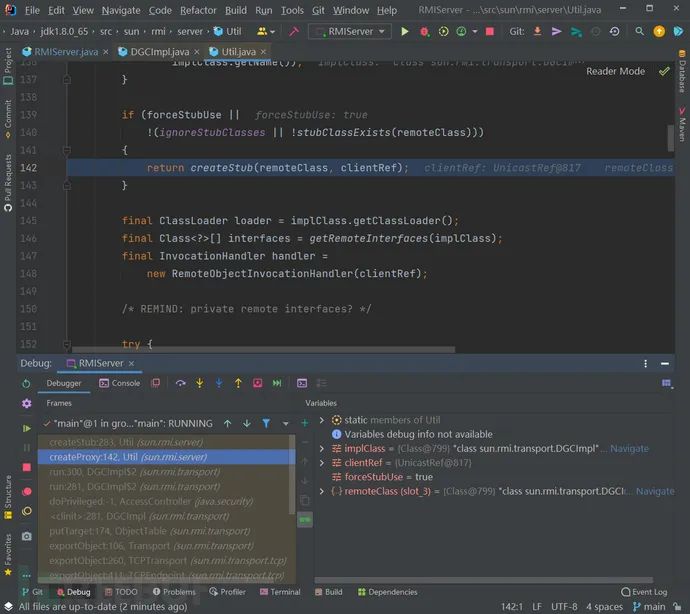Click Step Out upward arrow icon
The width and height of the screenshot is (690, 614).
coord(238,383)
